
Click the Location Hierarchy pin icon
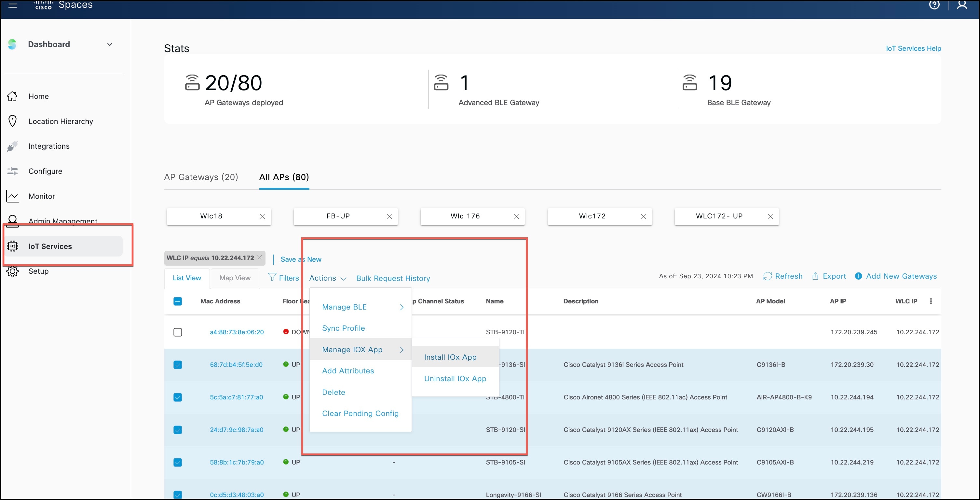click(x=12, y=121)
